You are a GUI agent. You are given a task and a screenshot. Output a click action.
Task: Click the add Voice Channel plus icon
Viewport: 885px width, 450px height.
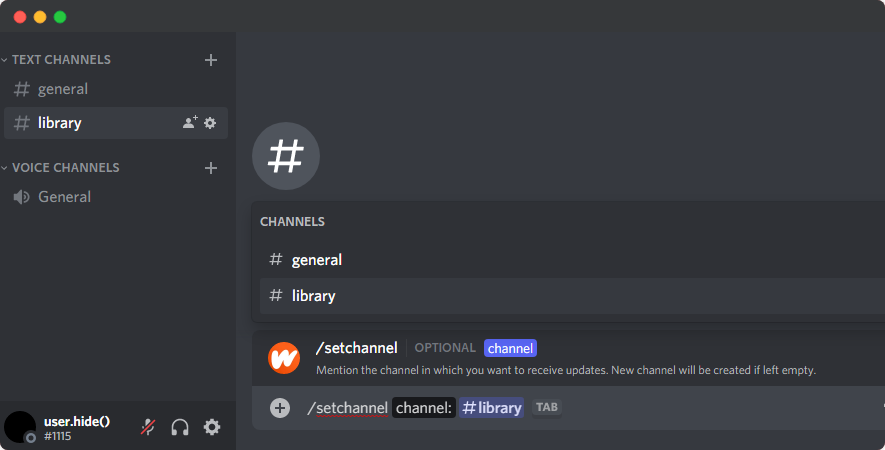211,168
